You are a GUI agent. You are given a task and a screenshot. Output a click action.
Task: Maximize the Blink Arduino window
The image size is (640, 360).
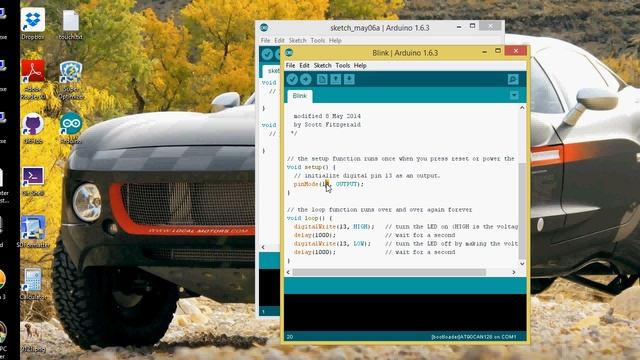pos(498,51)
